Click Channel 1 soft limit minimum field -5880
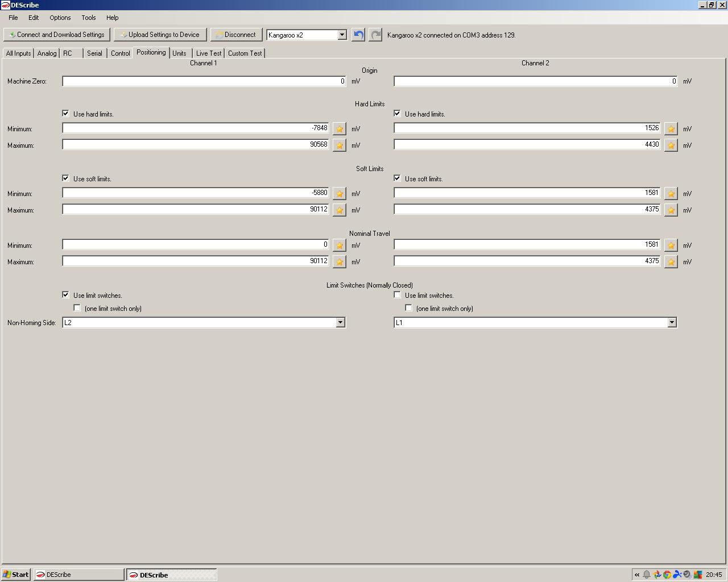Screen dimensions: 728x582 [196, 193]
